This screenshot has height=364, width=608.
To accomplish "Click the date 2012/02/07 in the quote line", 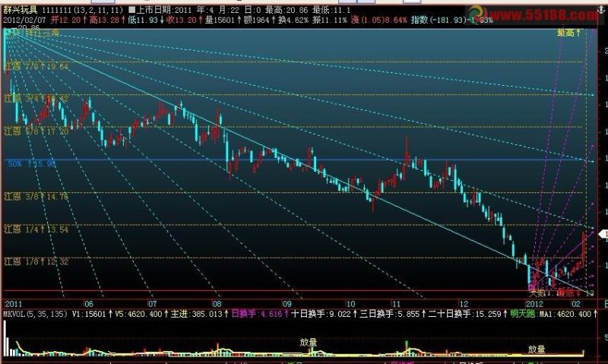I will coord(25,20).
